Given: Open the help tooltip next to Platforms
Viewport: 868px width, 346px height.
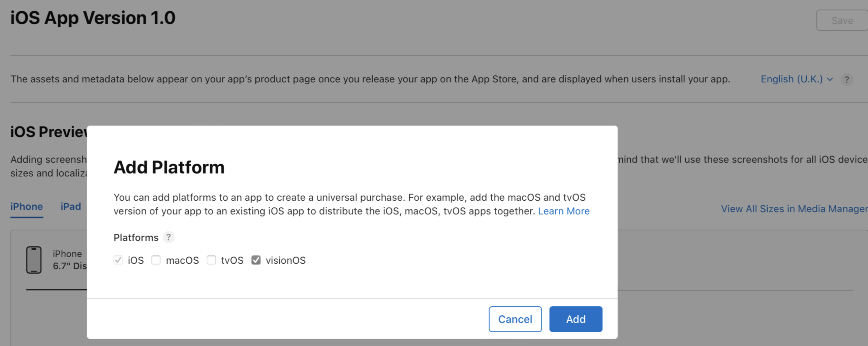Looking at the screenshot, I should point(168,237).
